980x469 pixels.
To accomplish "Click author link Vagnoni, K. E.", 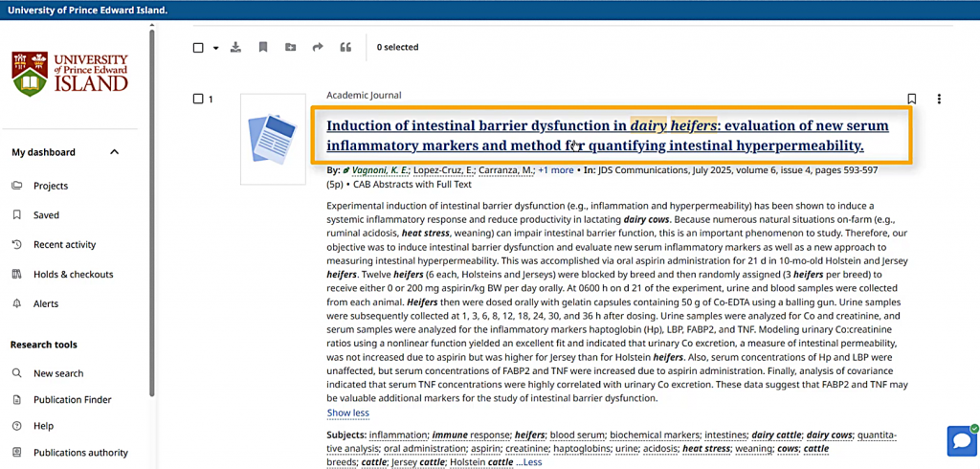I will coord(380,170).
